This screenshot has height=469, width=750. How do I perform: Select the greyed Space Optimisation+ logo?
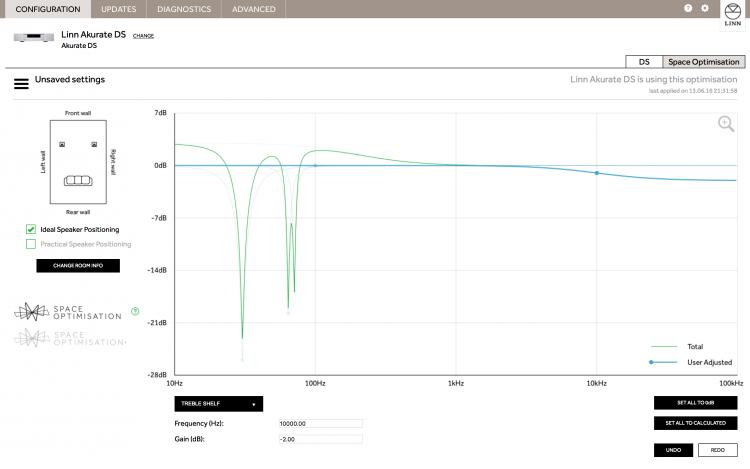point(68,338)
